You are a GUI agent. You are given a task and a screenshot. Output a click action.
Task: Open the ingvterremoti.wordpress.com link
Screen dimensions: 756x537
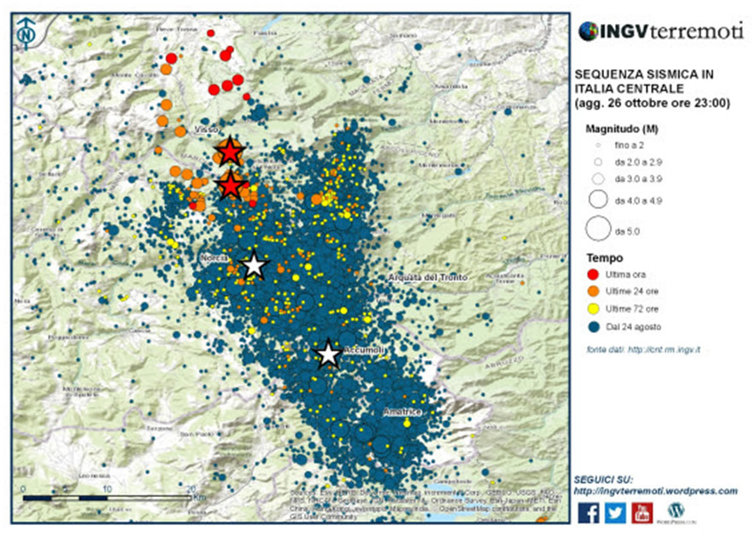(x=655, y=491)
